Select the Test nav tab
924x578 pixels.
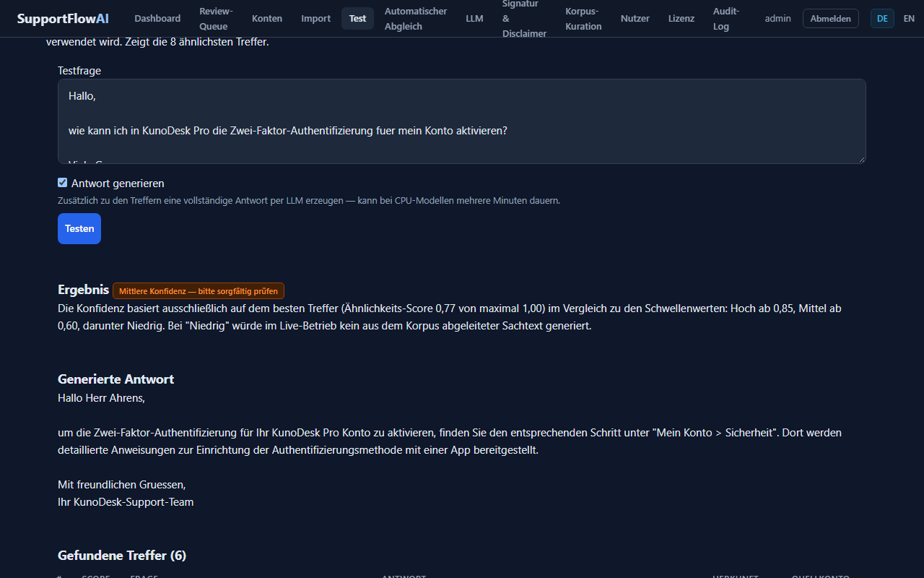pyautogui.click(x=357, y=19)
